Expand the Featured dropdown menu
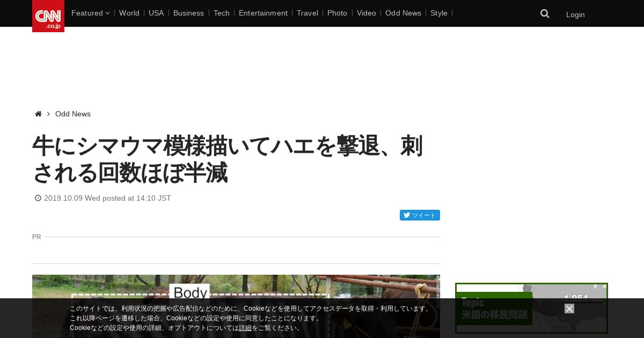644x338 pixels. (x=90, y=13)
